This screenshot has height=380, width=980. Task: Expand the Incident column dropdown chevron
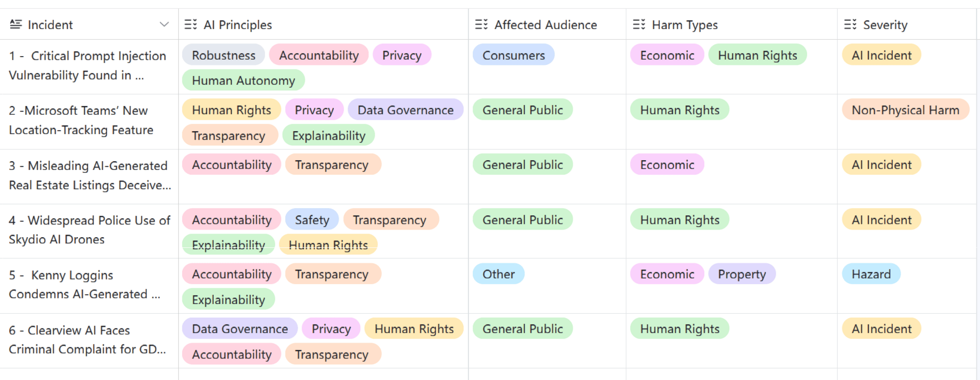coord(164,24)
